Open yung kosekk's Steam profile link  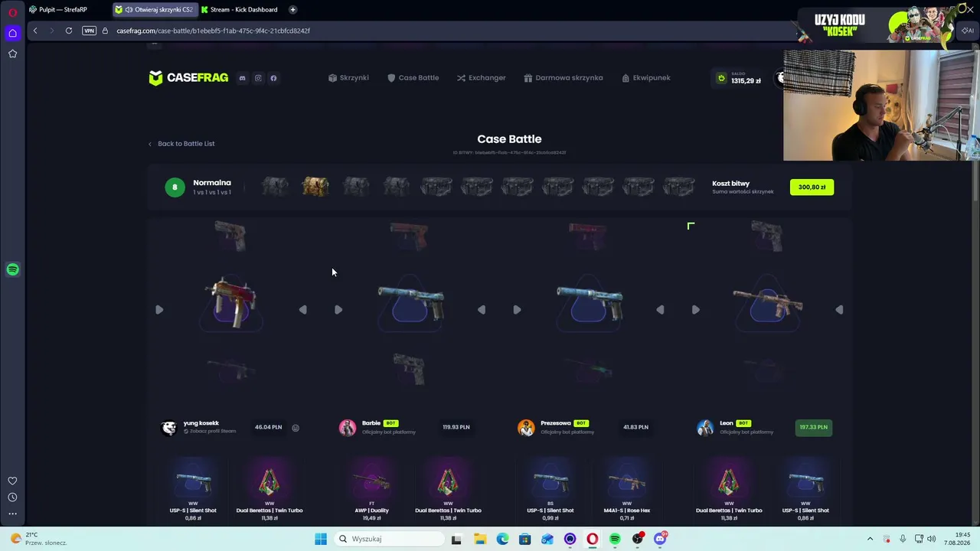coord(210,432)
